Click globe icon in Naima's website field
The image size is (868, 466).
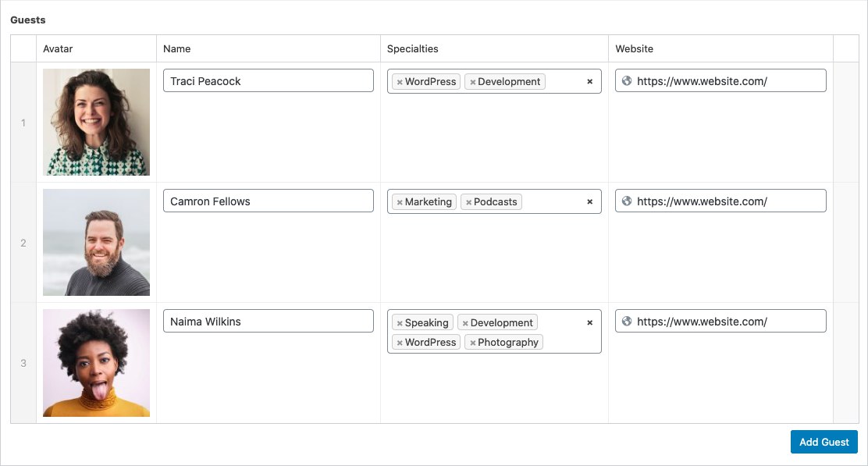click(626, 321)
